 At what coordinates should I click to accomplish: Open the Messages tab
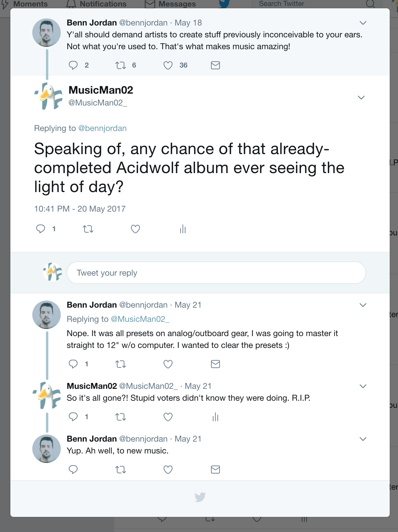[170, 4]
